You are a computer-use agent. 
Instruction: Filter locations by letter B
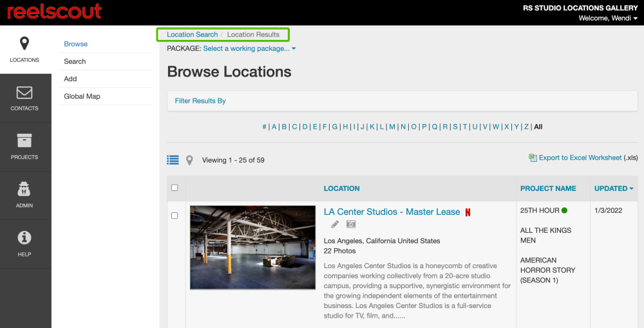point(284,127)
